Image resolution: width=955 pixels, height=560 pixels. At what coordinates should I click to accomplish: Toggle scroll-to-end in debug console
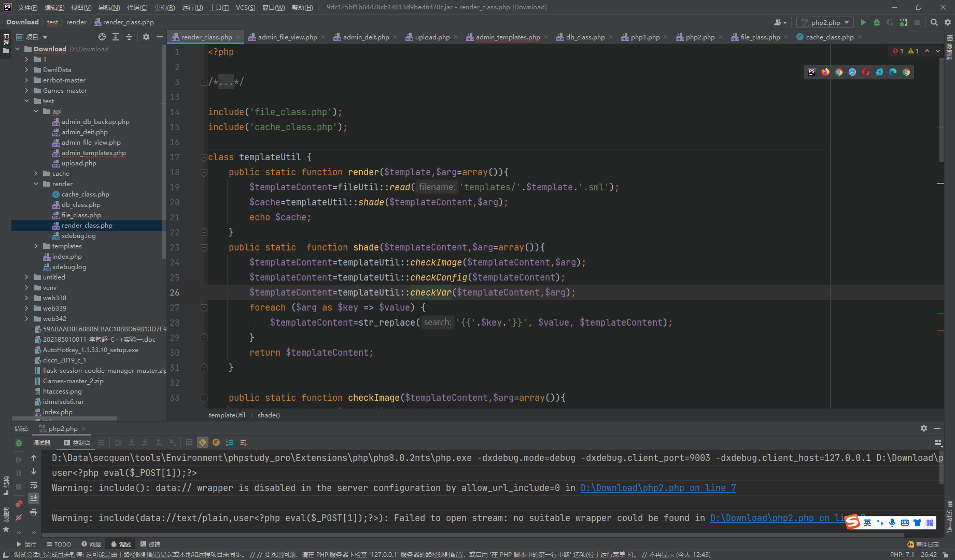(x=34, y=498)
